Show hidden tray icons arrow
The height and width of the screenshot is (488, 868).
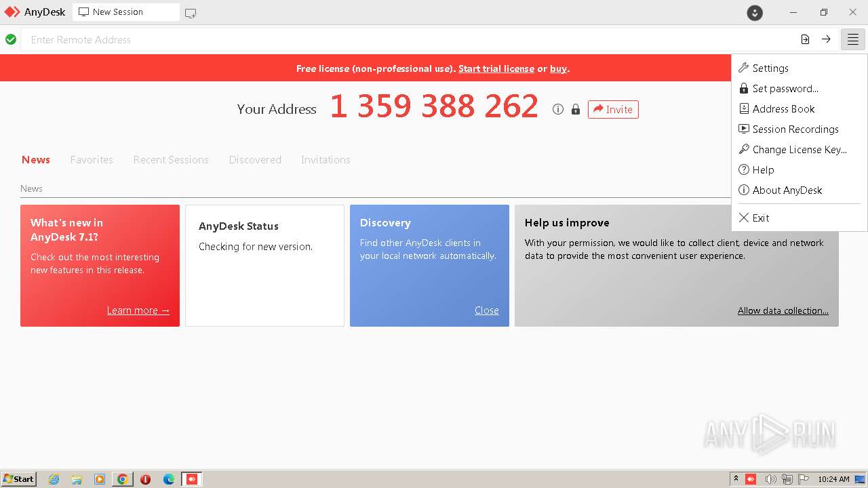[736, 479]
